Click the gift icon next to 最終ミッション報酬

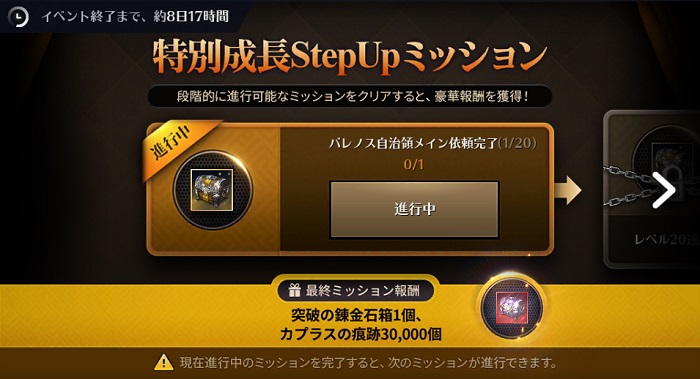click(x=294, y=291)
